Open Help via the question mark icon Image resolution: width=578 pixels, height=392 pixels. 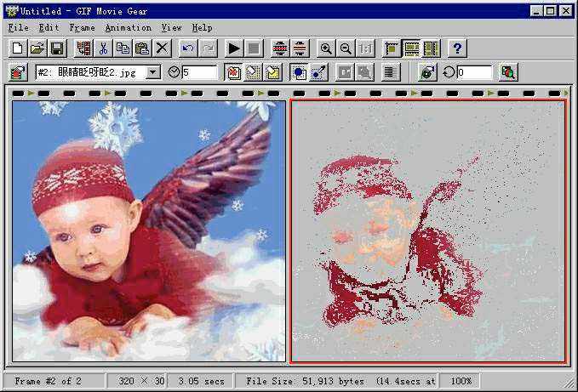pyautogui.click(x=457, y=49)
